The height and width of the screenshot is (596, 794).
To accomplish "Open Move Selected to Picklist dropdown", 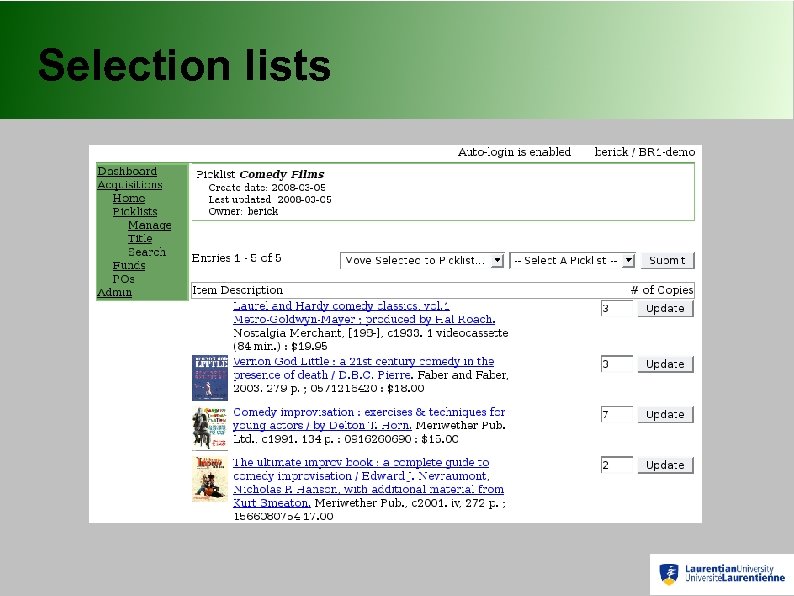I will (x=422, y=260).
